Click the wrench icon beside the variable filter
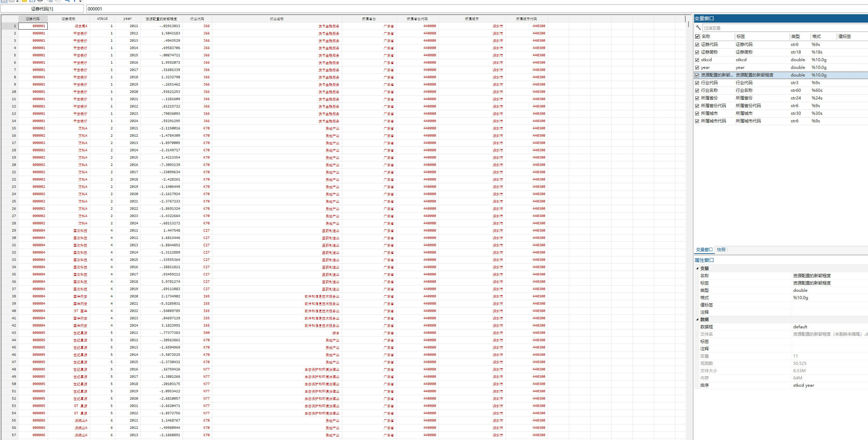This screenshot has height=440, width=868. click(698, 27)
